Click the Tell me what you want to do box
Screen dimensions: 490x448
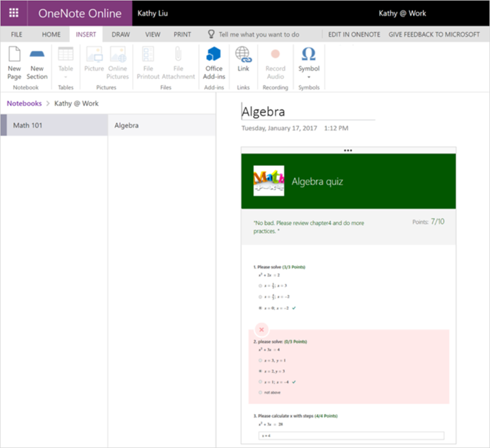pos(259,35)
